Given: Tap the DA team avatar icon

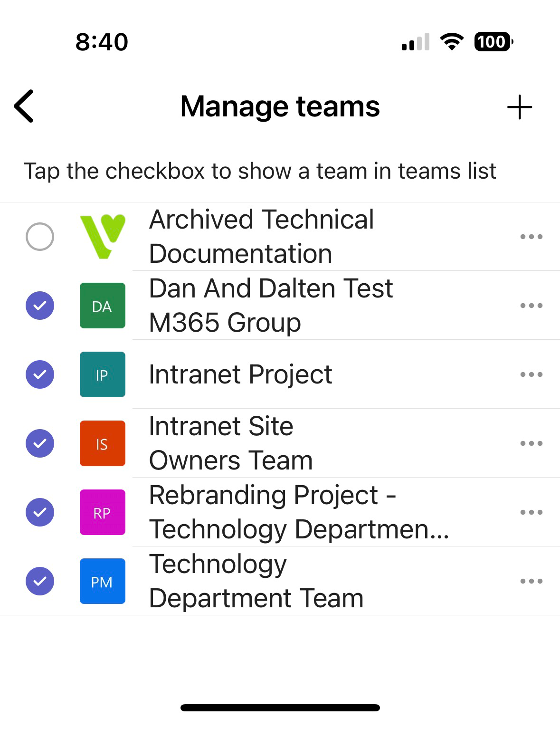Looking at the screenshot, I should pyautogui.click(x=103, y=306).
